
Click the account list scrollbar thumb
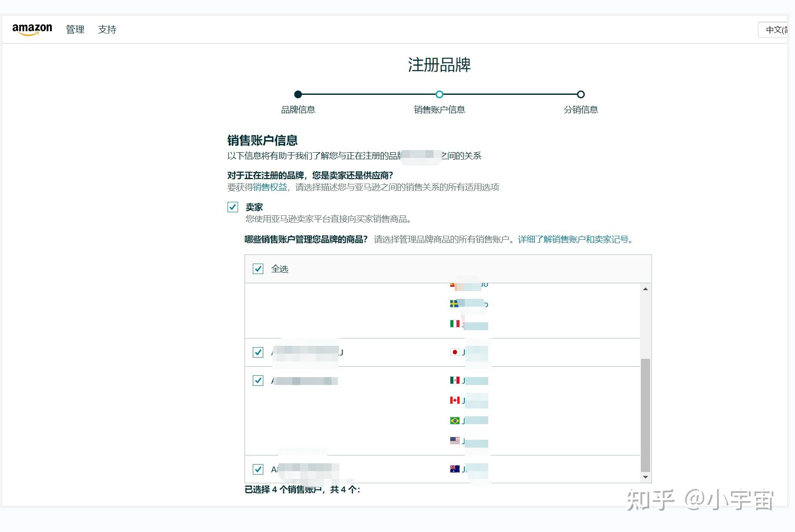click(x=646, y=415)
